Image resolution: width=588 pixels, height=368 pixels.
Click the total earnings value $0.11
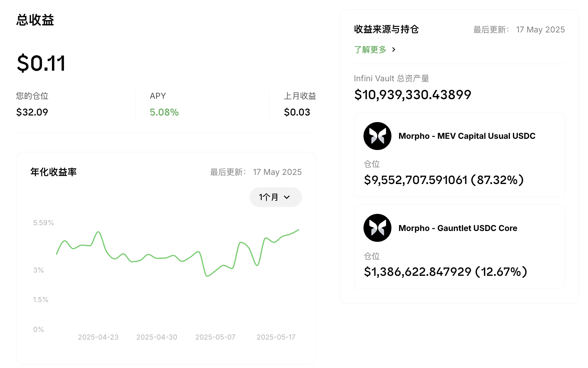tap(41, 63)
